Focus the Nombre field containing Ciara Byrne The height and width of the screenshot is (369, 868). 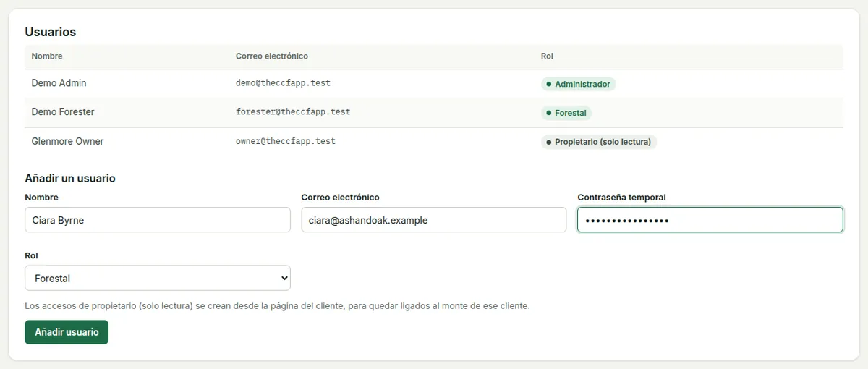pyautogui.click(x=158, y=220)
